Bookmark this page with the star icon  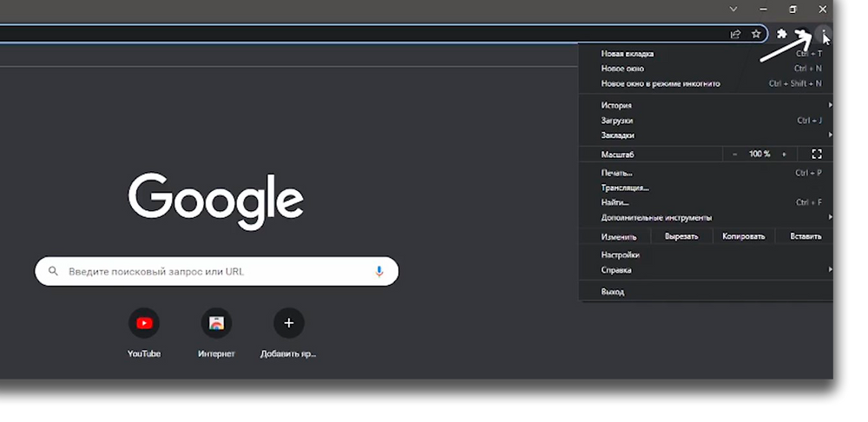(756, 34)
